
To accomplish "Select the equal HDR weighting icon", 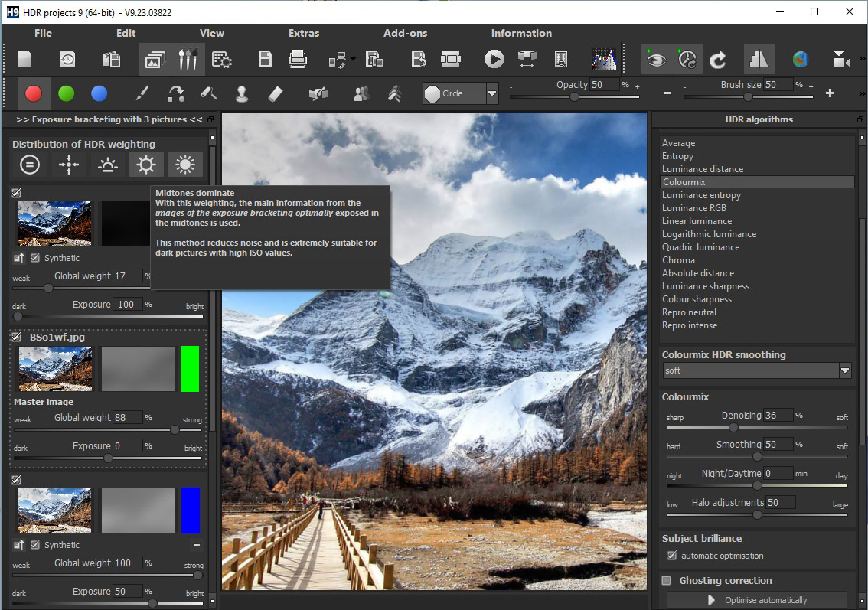I will (x=30, y=165).
